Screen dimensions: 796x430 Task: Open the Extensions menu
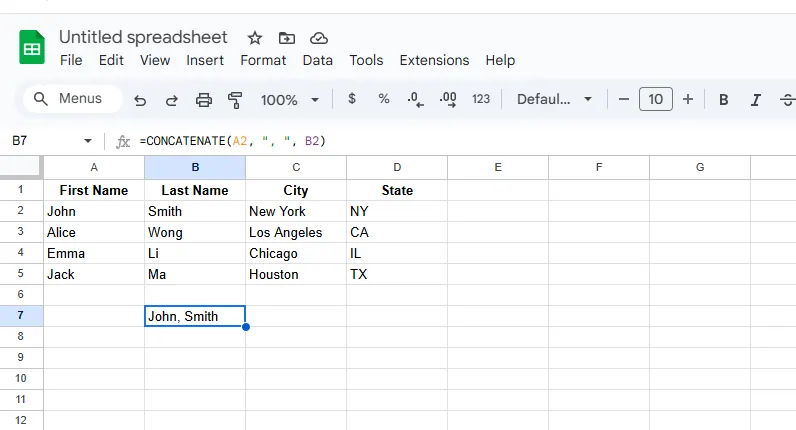434,60
